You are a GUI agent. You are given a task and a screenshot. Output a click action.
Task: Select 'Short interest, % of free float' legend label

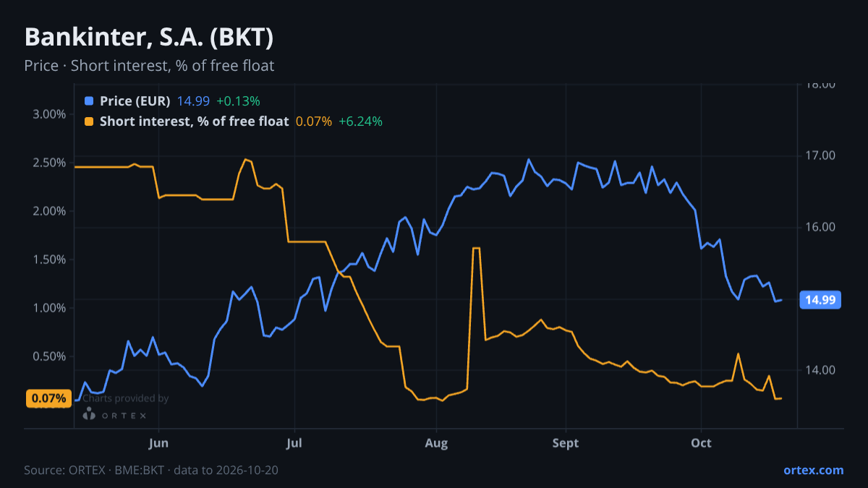click(x=195, y=121)
